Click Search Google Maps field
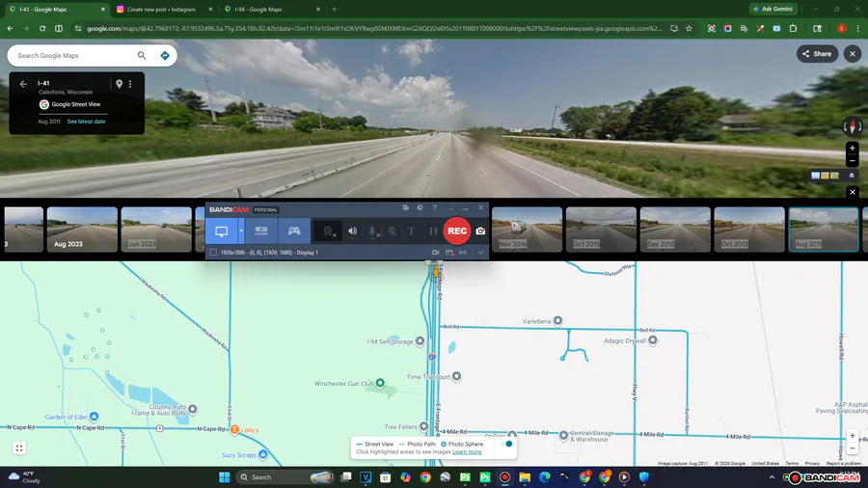This screenshot has height=488, width=868. [73, 55]
